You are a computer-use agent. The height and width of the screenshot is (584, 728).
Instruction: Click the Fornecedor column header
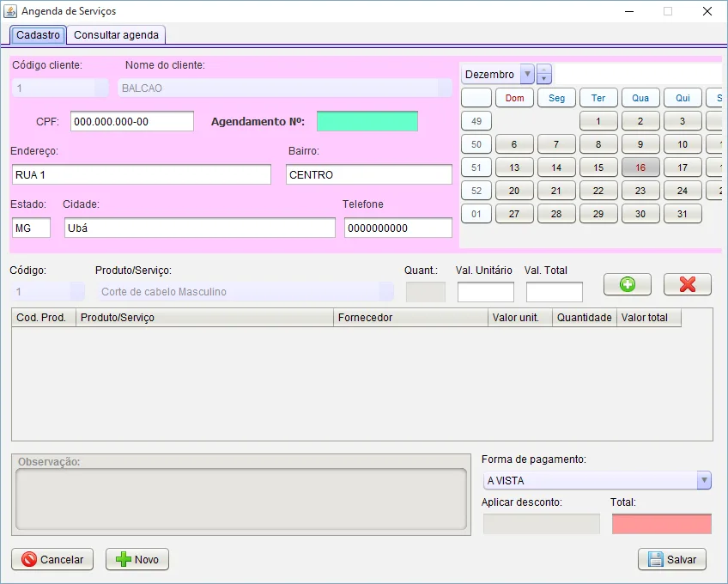click(x=411, y=317)
